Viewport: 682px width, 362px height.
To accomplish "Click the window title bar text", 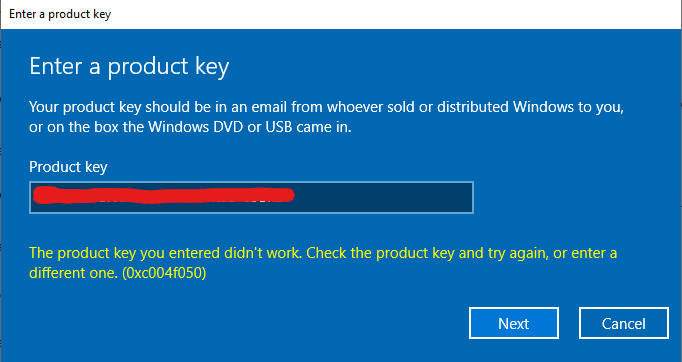I will point(60,14).
